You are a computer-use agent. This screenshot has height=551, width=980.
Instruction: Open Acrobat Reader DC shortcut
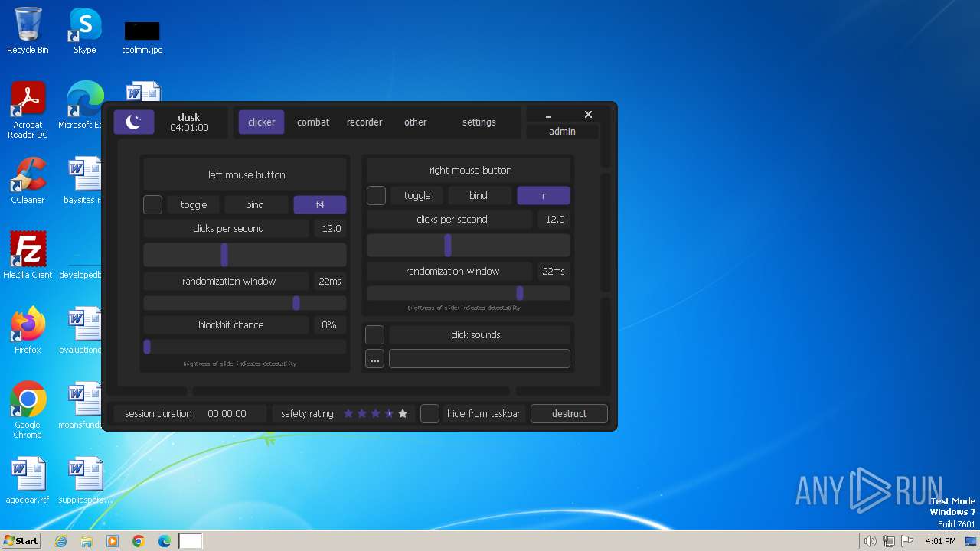(28, 109)
